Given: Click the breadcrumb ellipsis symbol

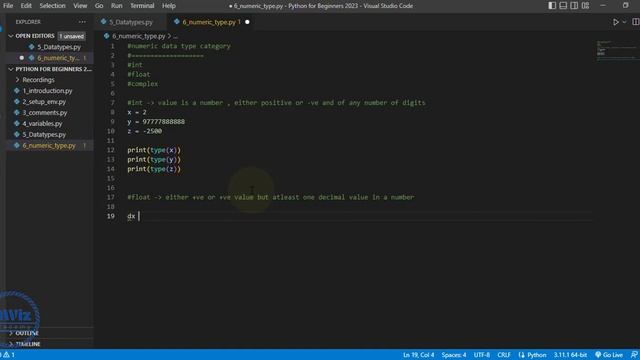Looking at the screenshot, I should pos(176,36).
